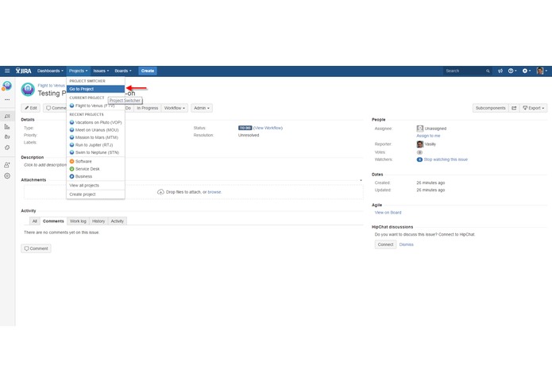The image size is (552, 392).
Task: Select the sidebar issue search icon
Action: click(7, 116)
